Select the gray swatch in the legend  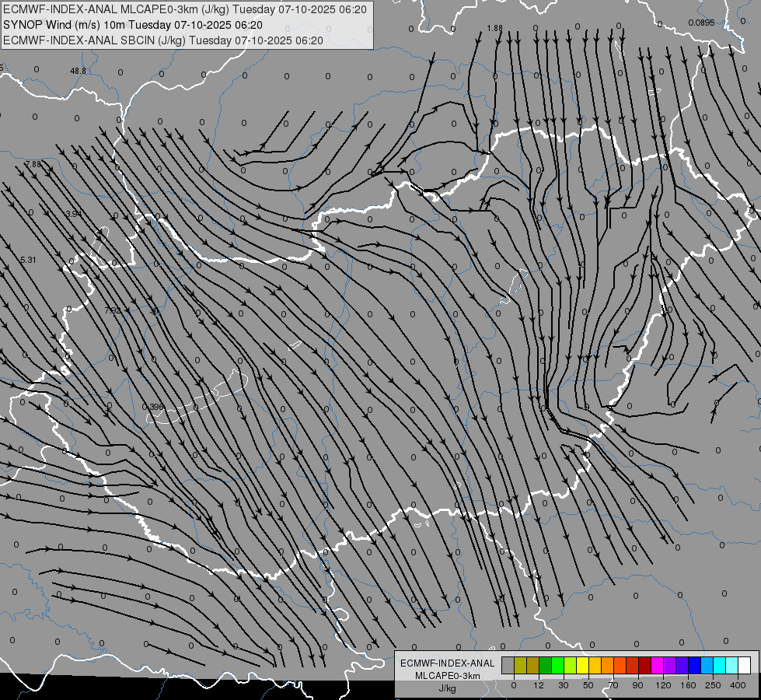click(508, 665)
